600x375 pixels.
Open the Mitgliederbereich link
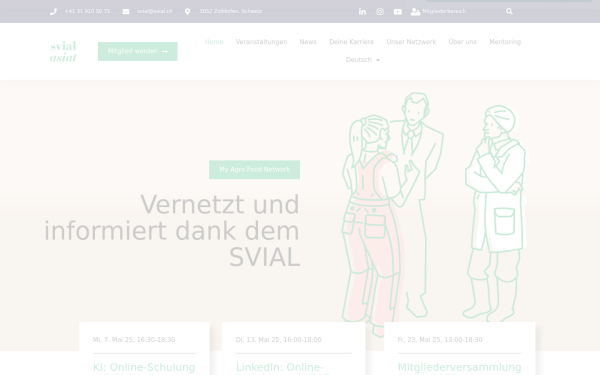444,11
